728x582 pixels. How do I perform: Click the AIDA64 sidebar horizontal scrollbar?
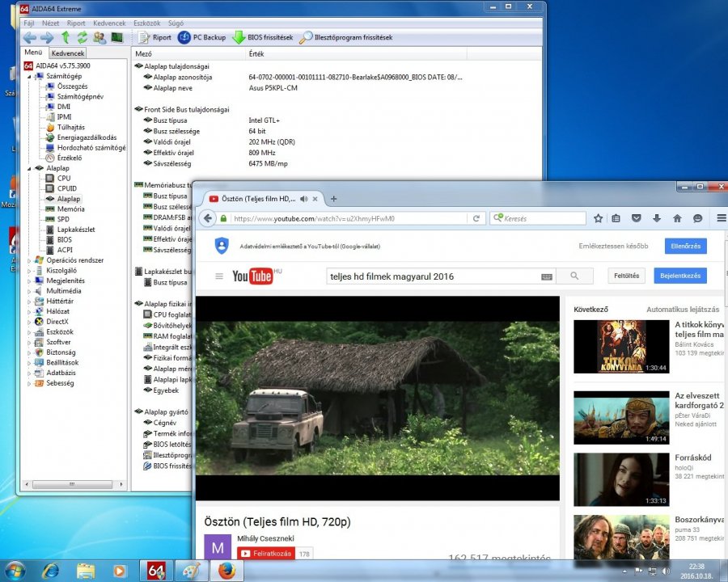point(73,484)
